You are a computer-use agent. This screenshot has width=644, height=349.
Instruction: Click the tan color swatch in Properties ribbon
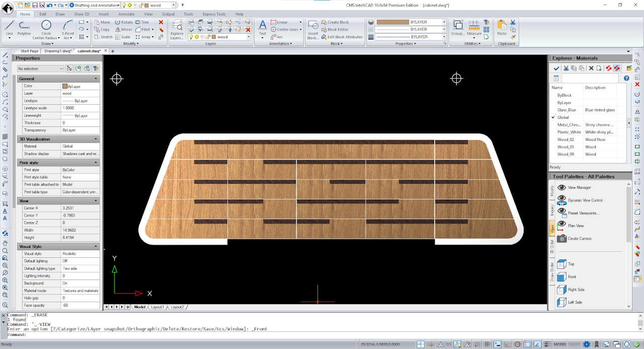(392, 22)
